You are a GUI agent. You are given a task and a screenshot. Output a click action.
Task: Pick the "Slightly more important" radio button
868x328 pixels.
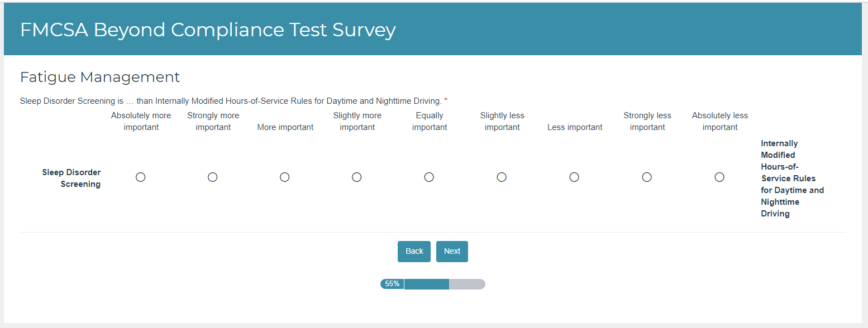[357, 177]
